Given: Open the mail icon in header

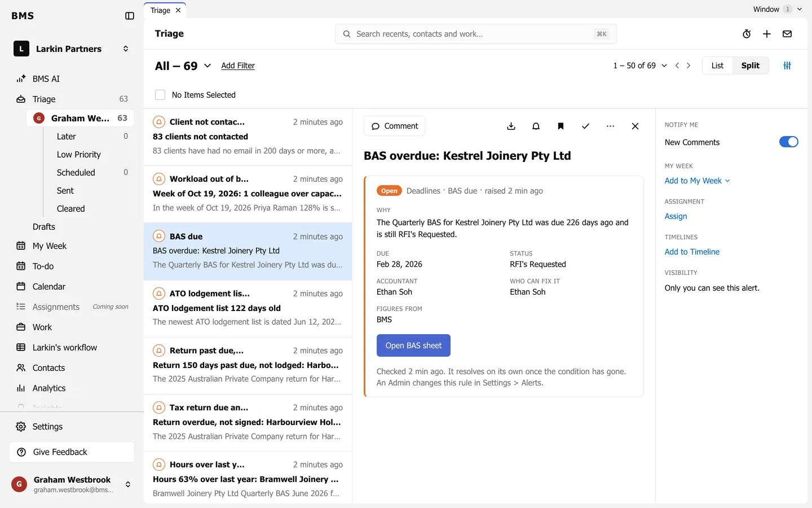Looking at the screenshot, I should pos(787,34).
